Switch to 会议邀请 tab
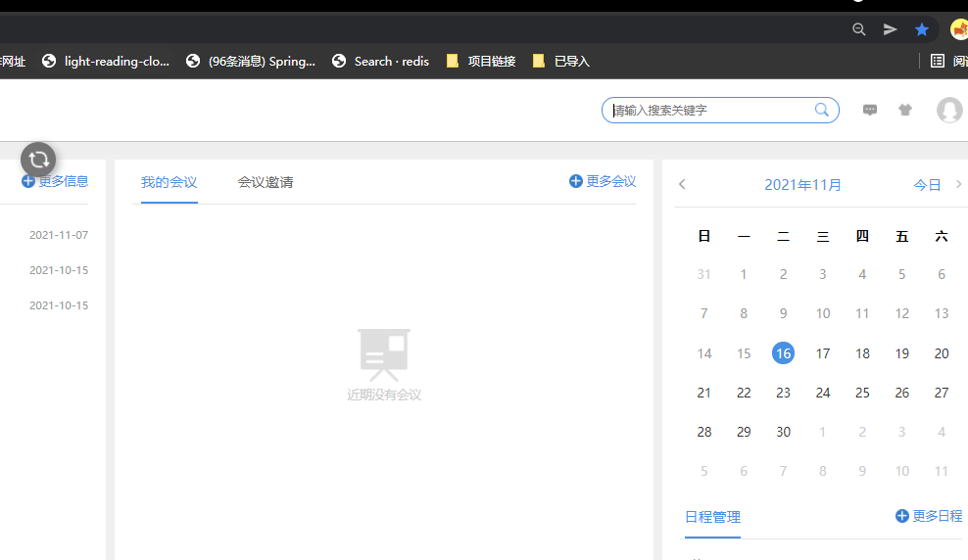The height and width of the screenshot is (560, 968). tap(266, 182)
